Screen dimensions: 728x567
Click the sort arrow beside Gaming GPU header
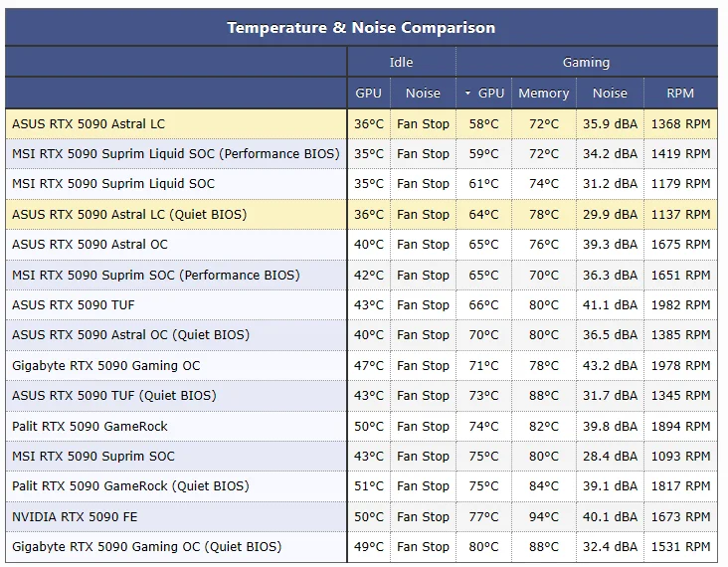coord(468,94)
